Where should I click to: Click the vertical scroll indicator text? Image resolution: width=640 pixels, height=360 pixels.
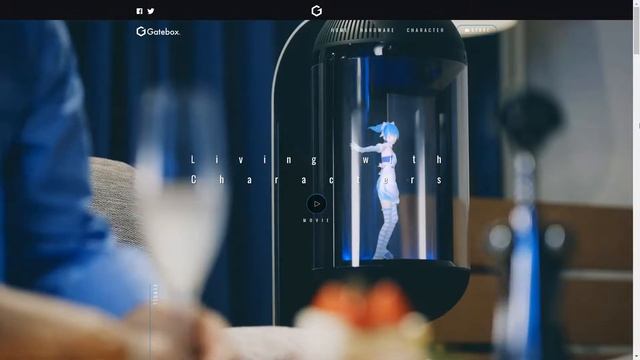[x=155, y=294]
